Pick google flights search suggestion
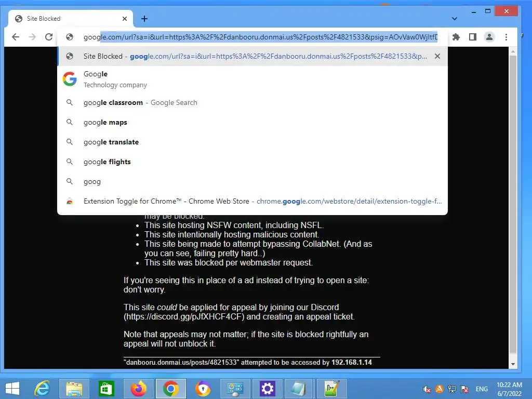Viewport: 532px width, 399px height. (x=252, y=162)
